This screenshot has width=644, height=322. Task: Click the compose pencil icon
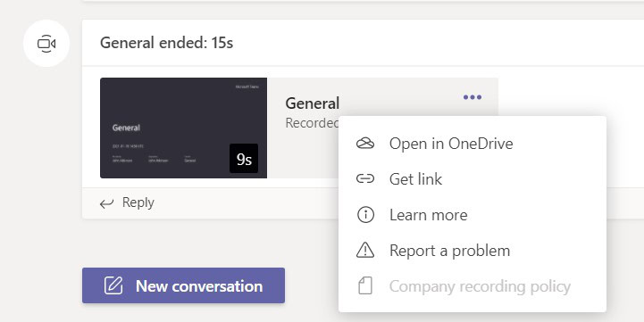pos(113,285)
